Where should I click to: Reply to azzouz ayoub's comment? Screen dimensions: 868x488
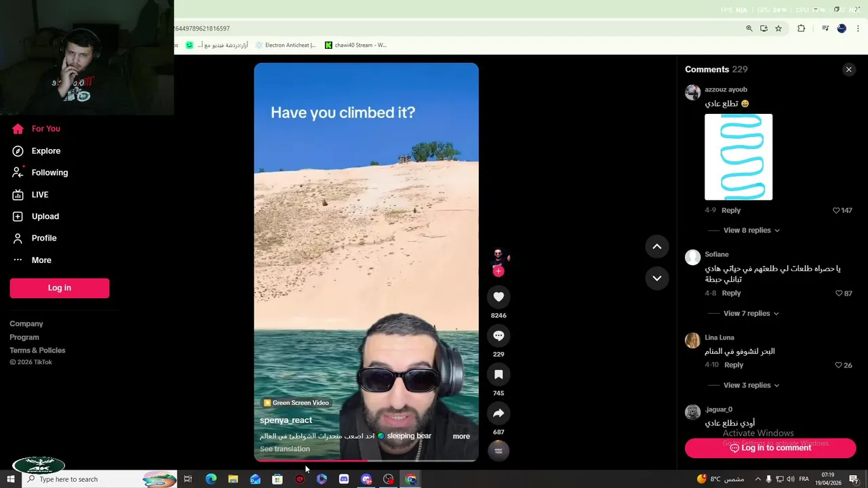tap(731, 211)
